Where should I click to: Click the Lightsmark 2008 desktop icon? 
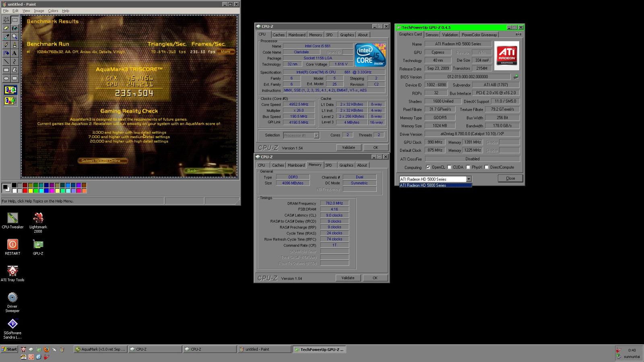pyautogui.click(x=38, y=223)
